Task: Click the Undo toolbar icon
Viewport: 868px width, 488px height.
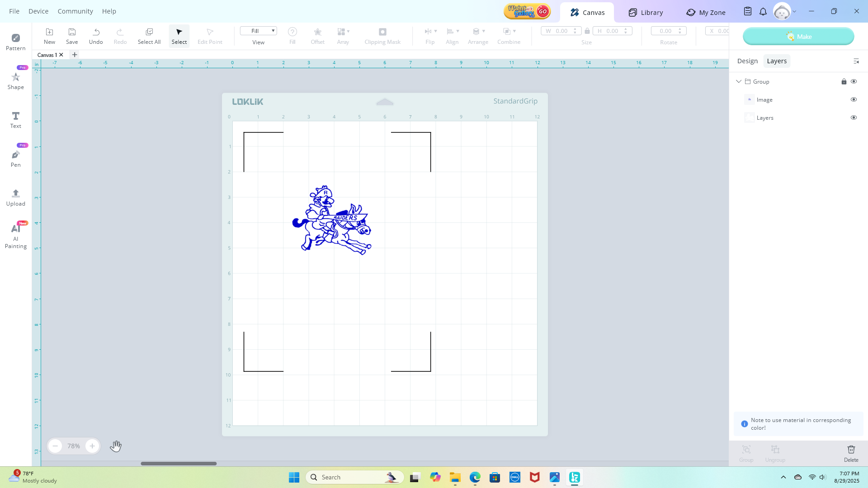Action: pyautogui.click(x=96, y=36)
